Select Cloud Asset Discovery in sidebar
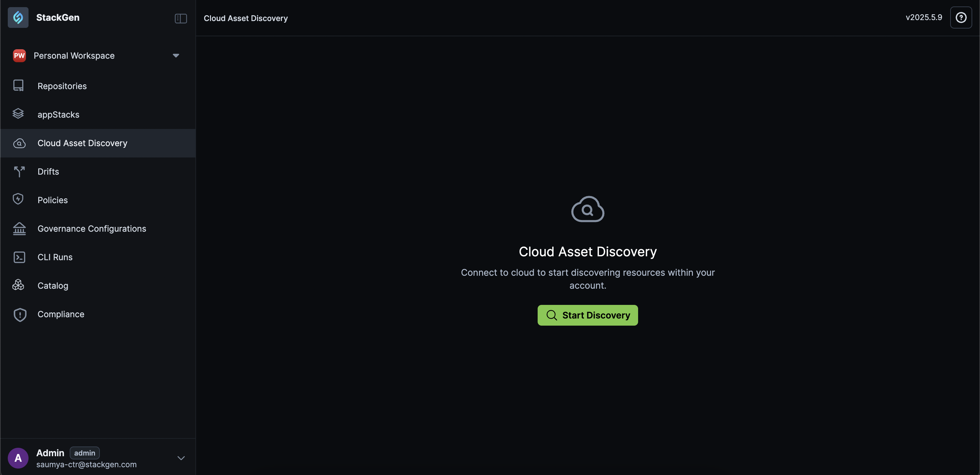The width and height of the screenshot is (980, 475). [98, 143]
